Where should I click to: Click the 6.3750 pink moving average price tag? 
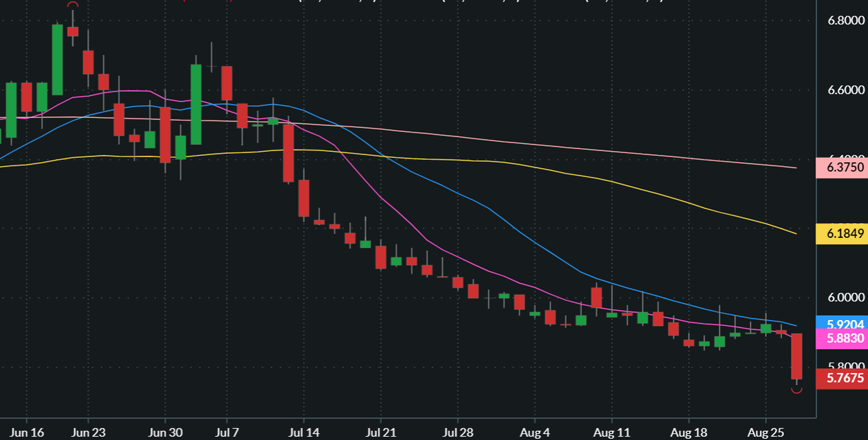pos(842,167)
